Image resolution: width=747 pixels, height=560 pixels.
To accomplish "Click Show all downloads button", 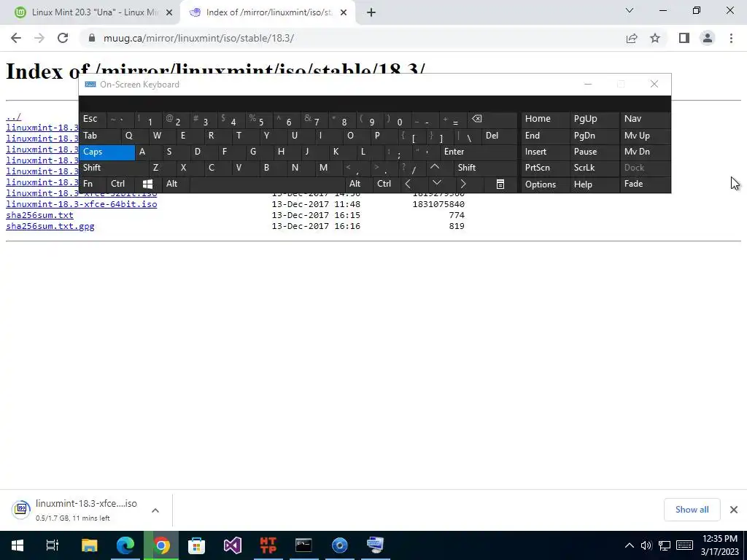I will click(692, 510).
